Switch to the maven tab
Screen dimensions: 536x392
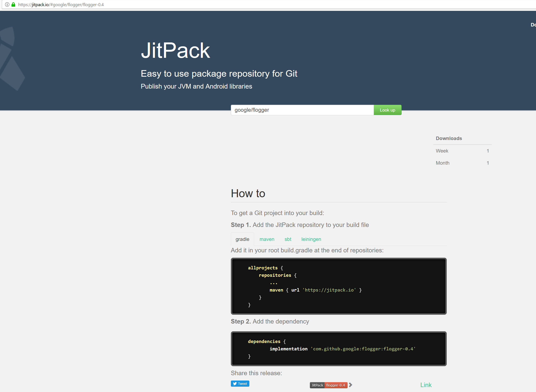tap(267, 239)
